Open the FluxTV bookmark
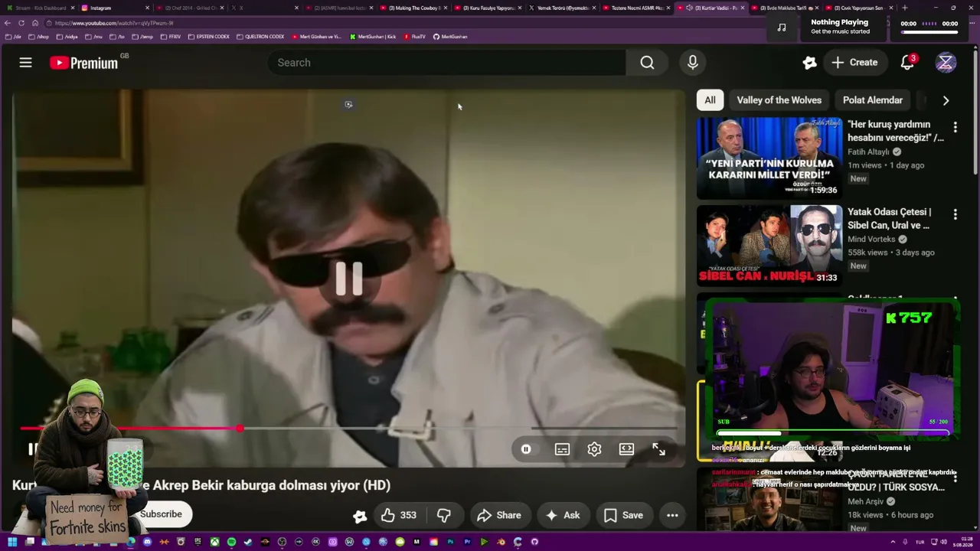Image resolution: width=980 pixels, height=551 pixels. (x=415, y=37)
